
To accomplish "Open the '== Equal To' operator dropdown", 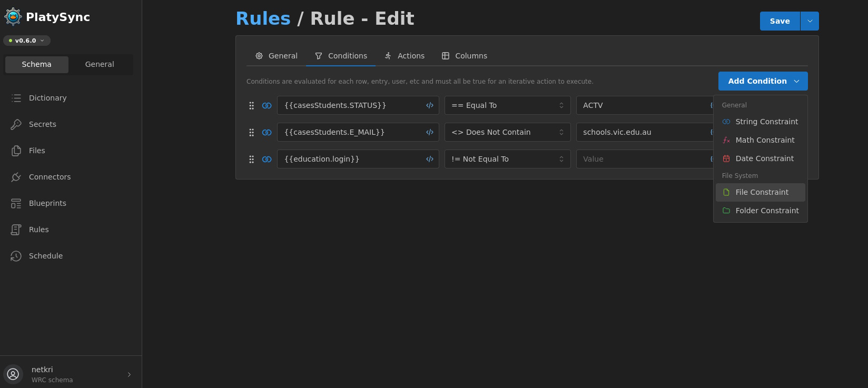I will (x=508, y=105).
